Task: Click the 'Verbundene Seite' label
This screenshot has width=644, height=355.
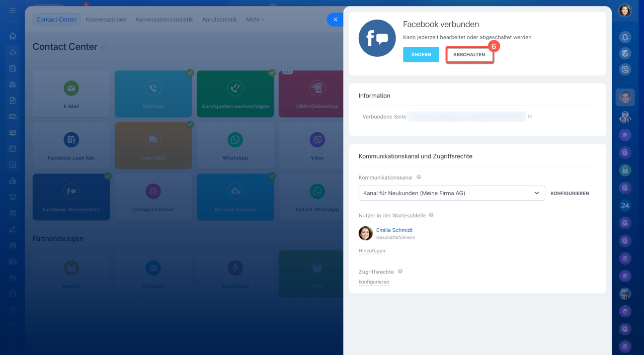Action: tap(384, 117)
